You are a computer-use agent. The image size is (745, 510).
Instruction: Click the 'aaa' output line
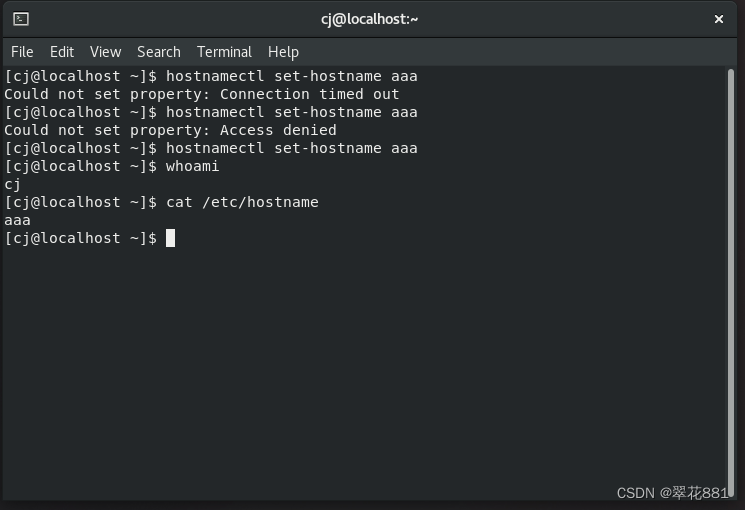click(17, 220)
